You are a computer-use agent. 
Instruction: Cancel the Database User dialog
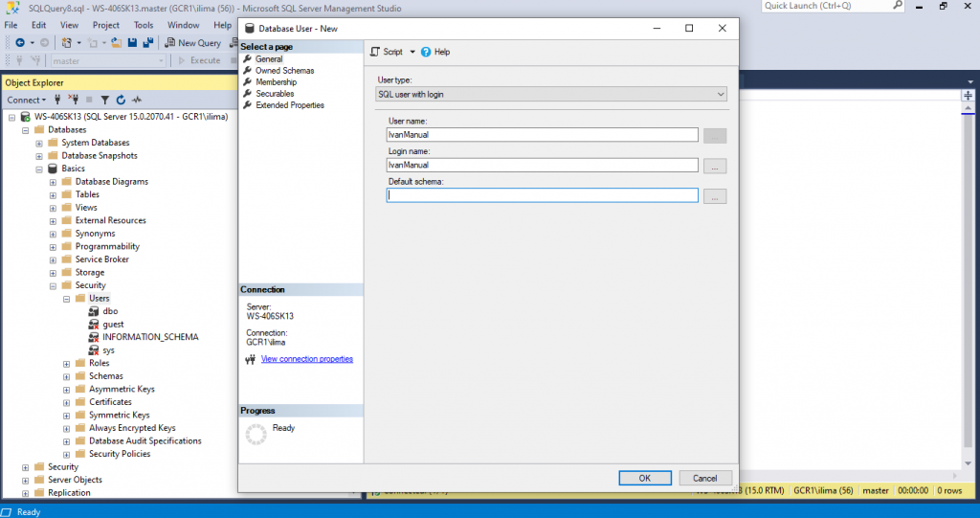click(x=705, y=478)
